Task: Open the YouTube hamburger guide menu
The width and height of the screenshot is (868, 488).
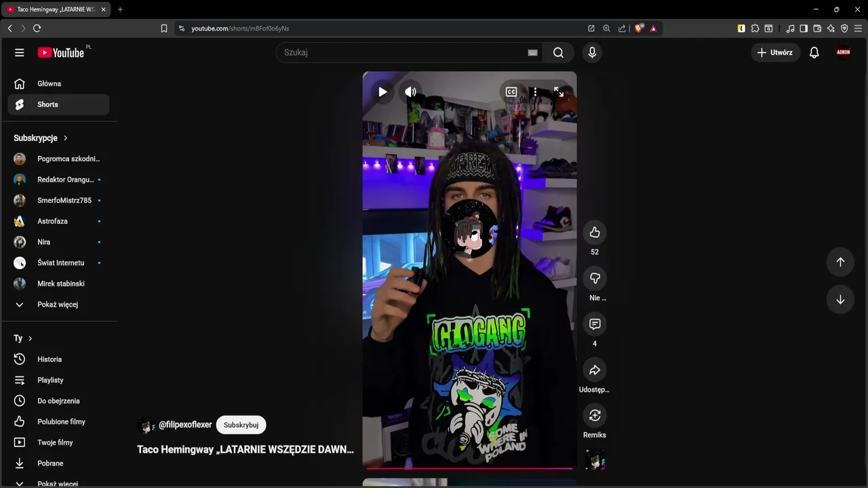Action: pos(20,52)
